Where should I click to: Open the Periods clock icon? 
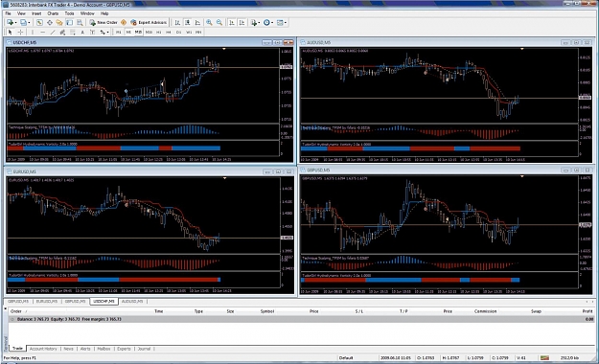266,23
